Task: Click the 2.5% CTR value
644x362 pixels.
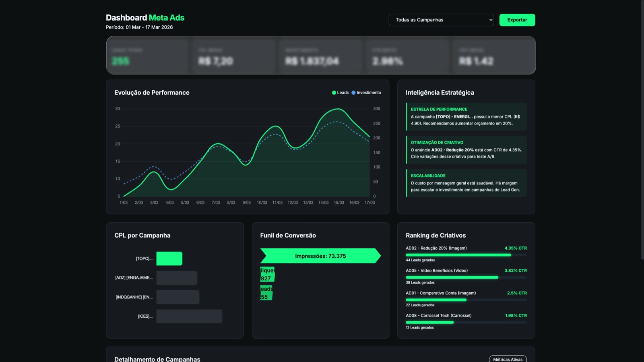Action: click(x=517, y=293)
